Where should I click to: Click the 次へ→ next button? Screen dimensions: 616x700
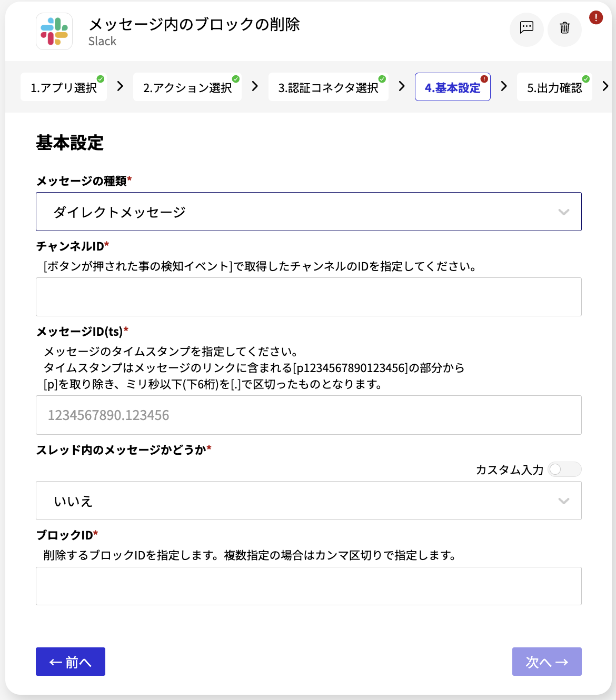547,662
